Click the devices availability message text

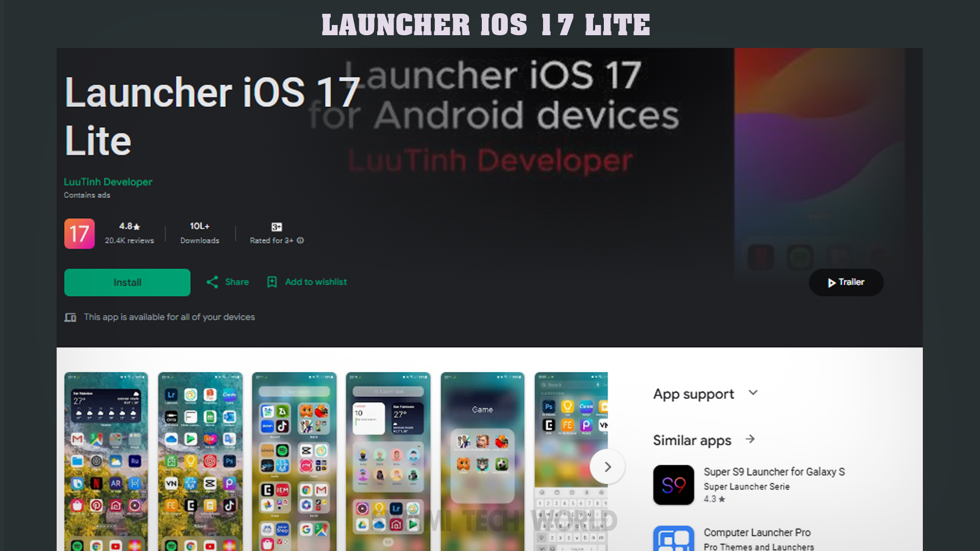click(169, 317)
